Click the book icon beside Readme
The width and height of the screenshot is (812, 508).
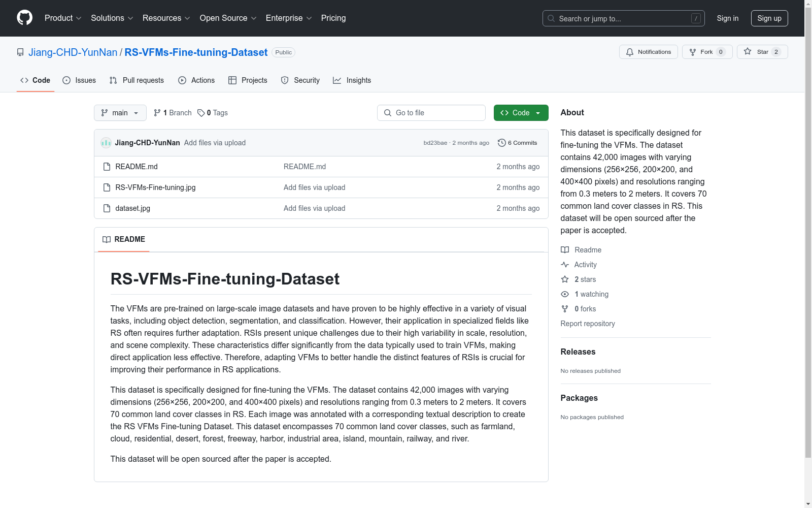565,250
